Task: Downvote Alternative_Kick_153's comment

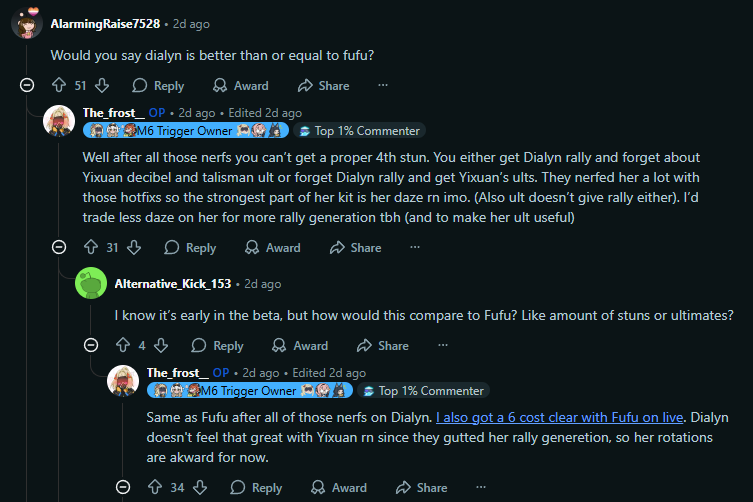Action: (x=161, y=345)
